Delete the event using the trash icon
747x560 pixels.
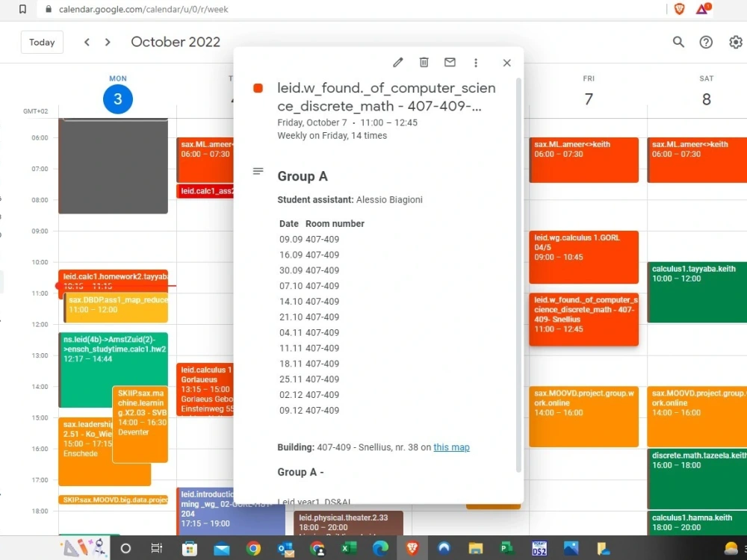point(424,63)
